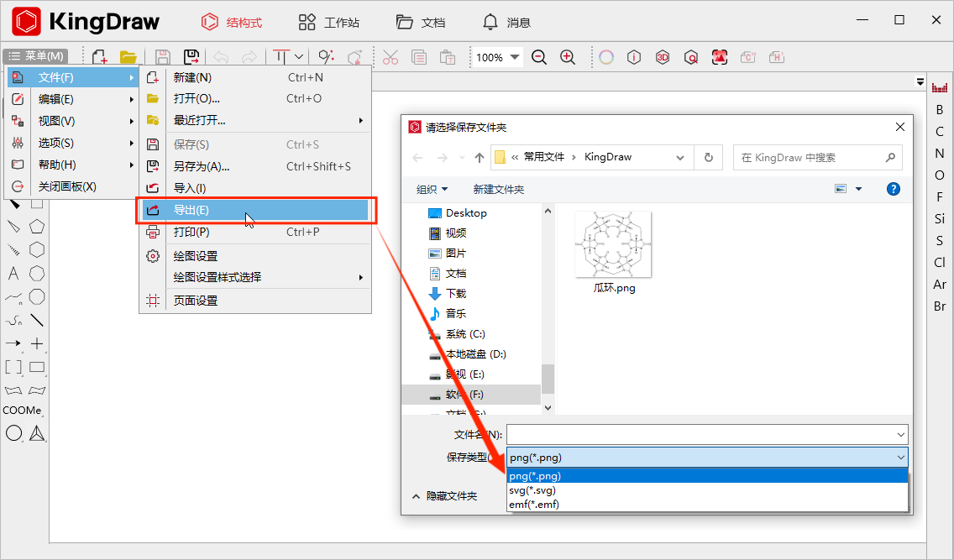Click the open folder toolbar icon
This screenshot has height=560, width=954.
click(x=128, y=57)
